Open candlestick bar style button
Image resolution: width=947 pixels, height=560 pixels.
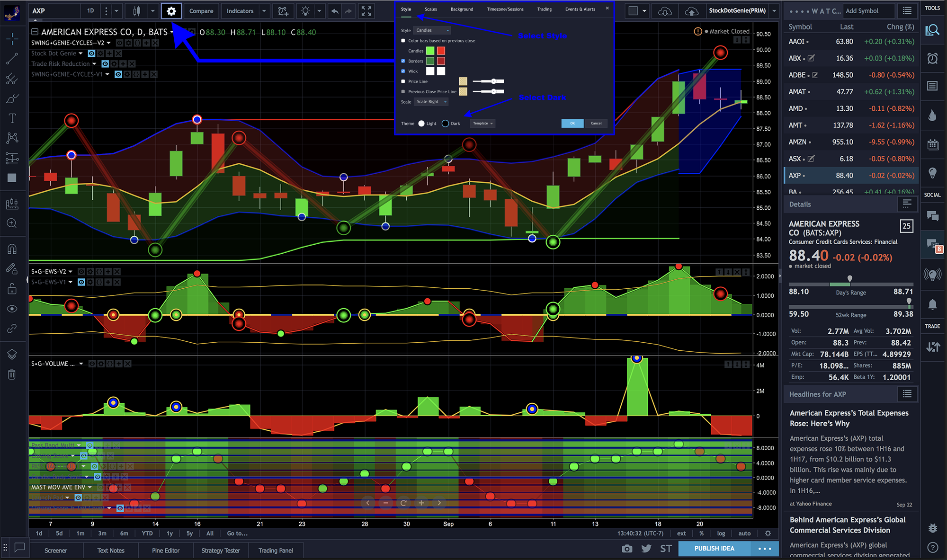pyautogui.click(x=136, y=11)
